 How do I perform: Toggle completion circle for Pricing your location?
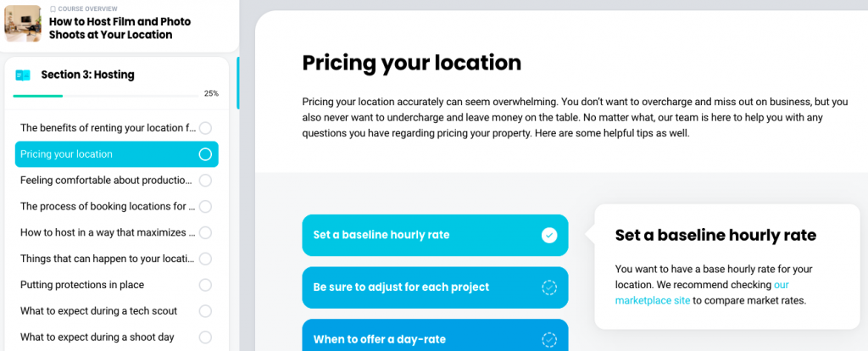tap(205, 154)
